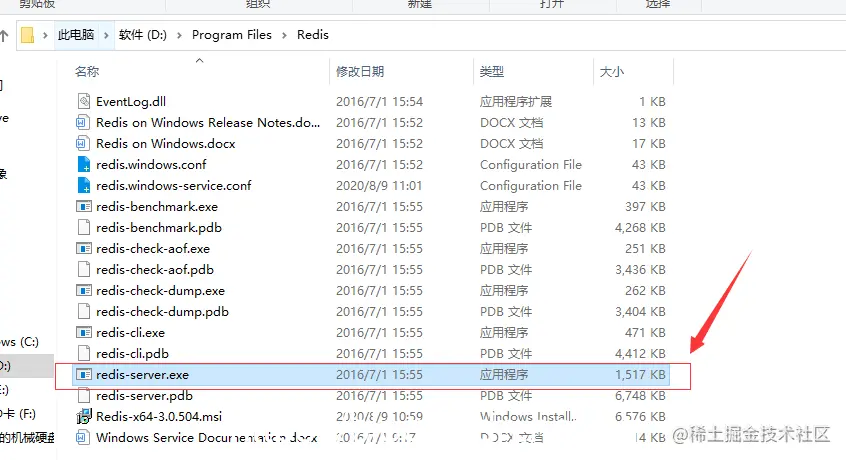Click the redis-cli.pdb file icon

[84, 354]
